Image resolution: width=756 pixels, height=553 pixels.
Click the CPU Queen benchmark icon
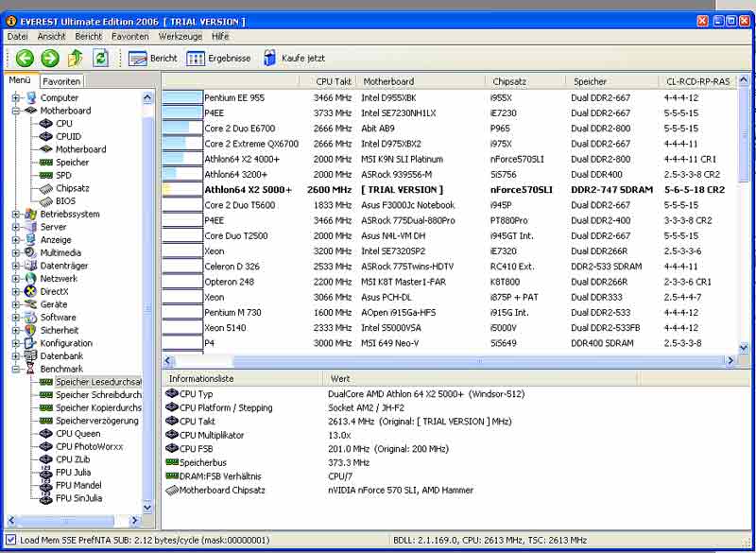coord(45,434)
